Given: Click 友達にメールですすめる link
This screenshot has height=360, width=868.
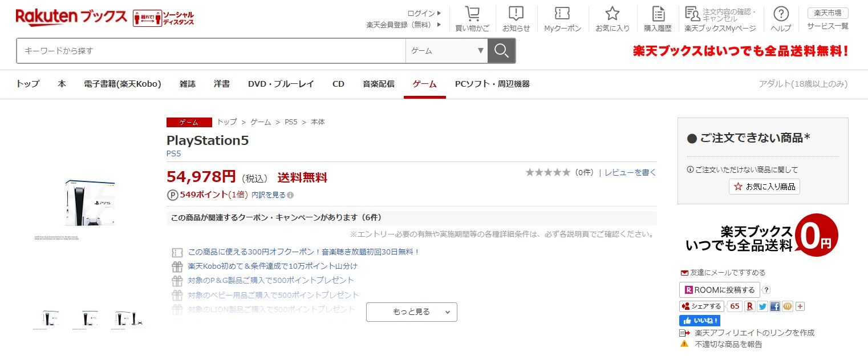Looking at the screenshot, I should point(723,273).
